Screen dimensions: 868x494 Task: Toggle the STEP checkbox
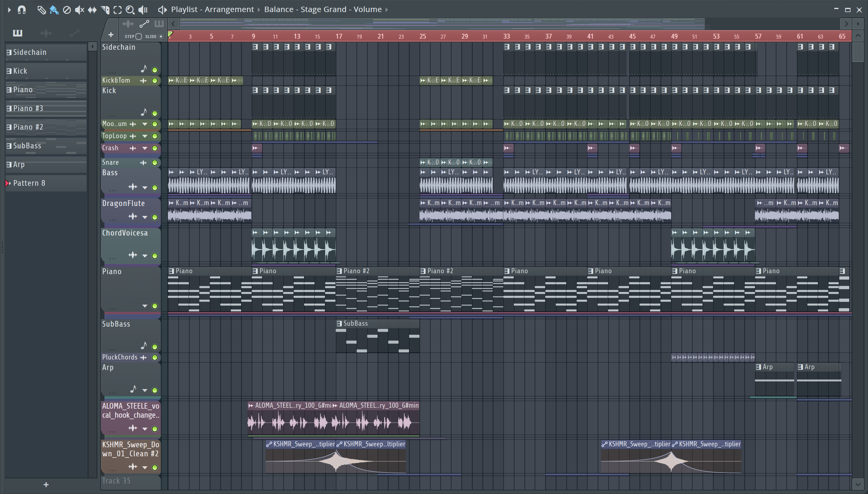pyautogui.click(x=138, y=36)
